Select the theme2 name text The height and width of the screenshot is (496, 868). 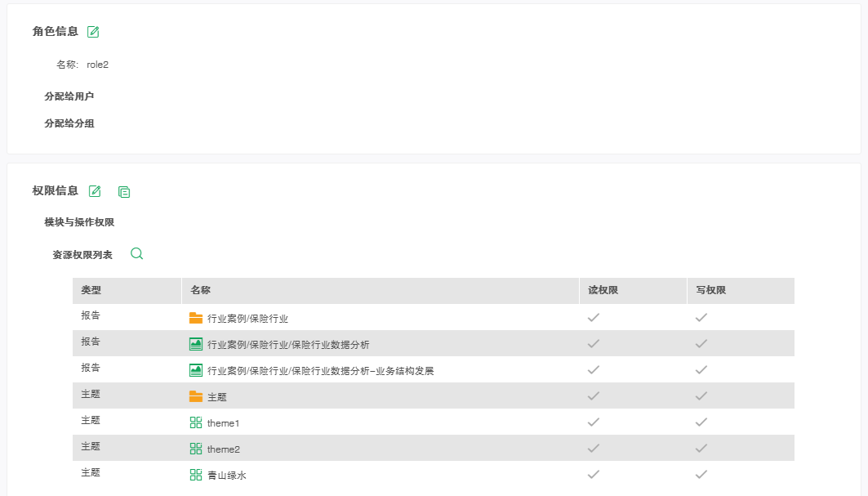pyautogui.click(x=224, y=449)
